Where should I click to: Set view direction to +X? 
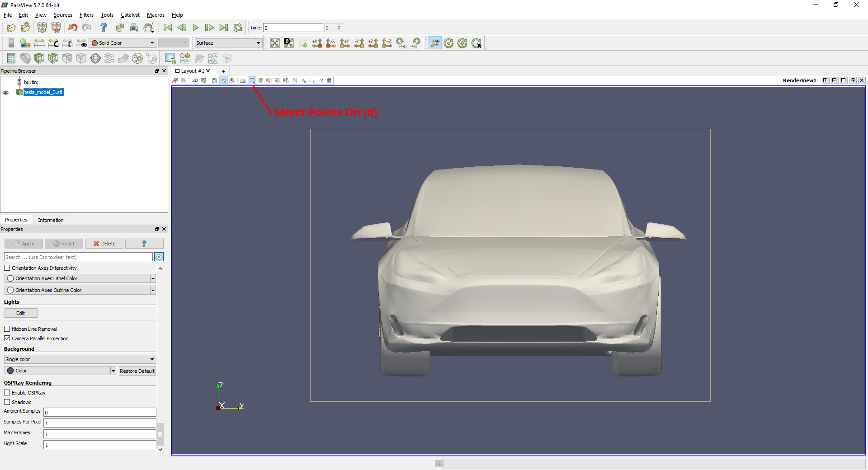click(317, 43)
